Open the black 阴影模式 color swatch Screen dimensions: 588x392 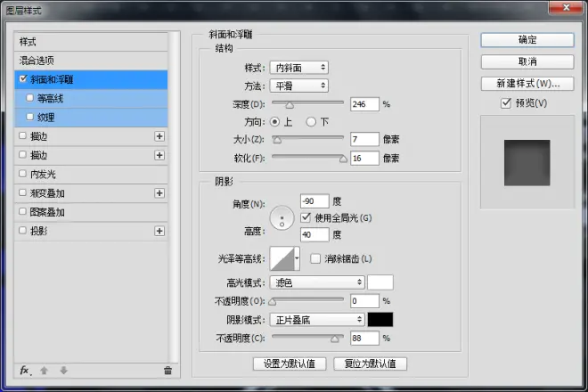[380, 320]
